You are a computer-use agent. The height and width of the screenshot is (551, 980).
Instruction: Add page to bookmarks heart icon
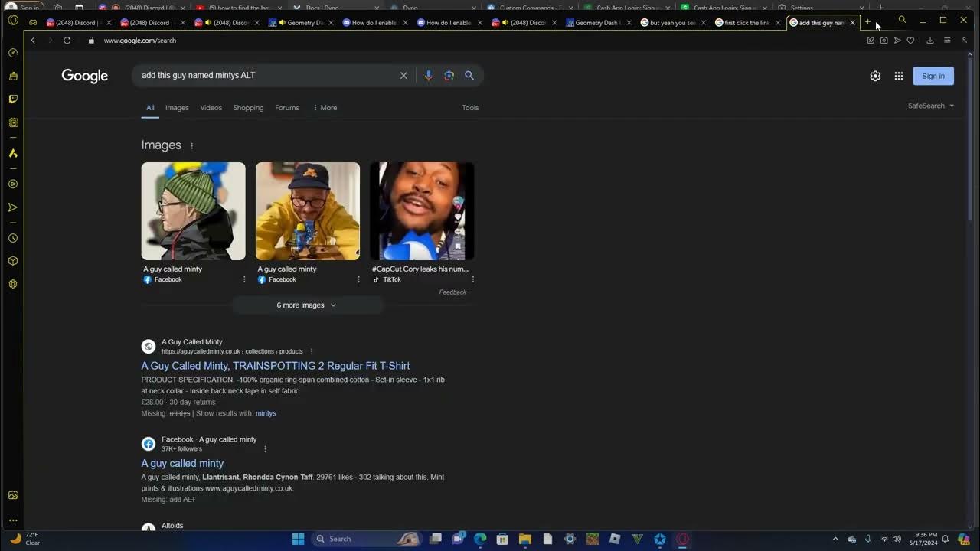tap(910, 40)
